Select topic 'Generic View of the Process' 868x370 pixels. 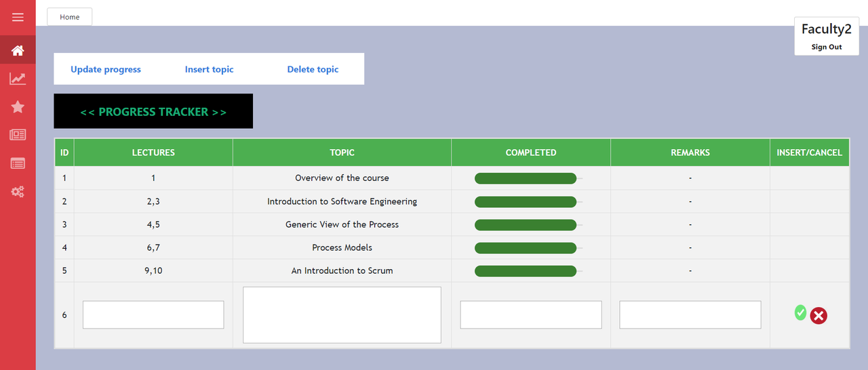(342, 224)
